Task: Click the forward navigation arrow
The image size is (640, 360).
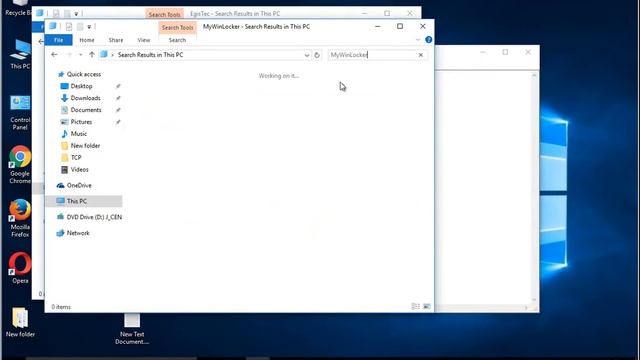Action: click(x=69, y=55)
